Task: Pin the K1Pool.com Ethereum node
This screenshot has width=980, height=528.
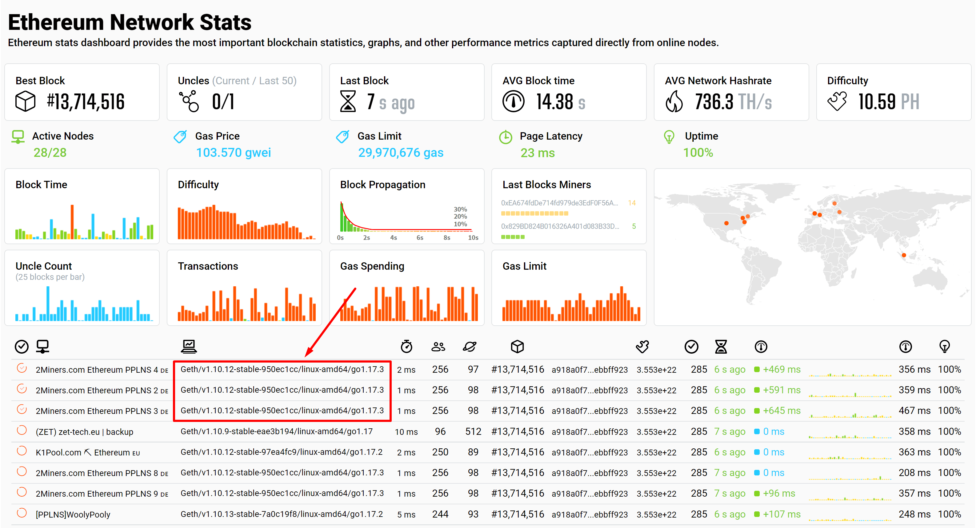Action: 22,451
